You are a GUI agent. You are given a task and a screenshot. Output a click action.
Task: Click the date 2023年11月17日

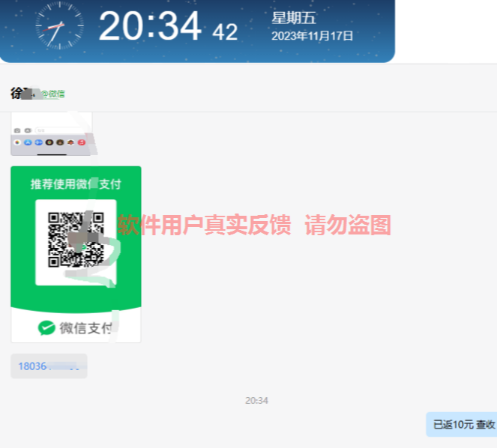[x=312, y=36]
